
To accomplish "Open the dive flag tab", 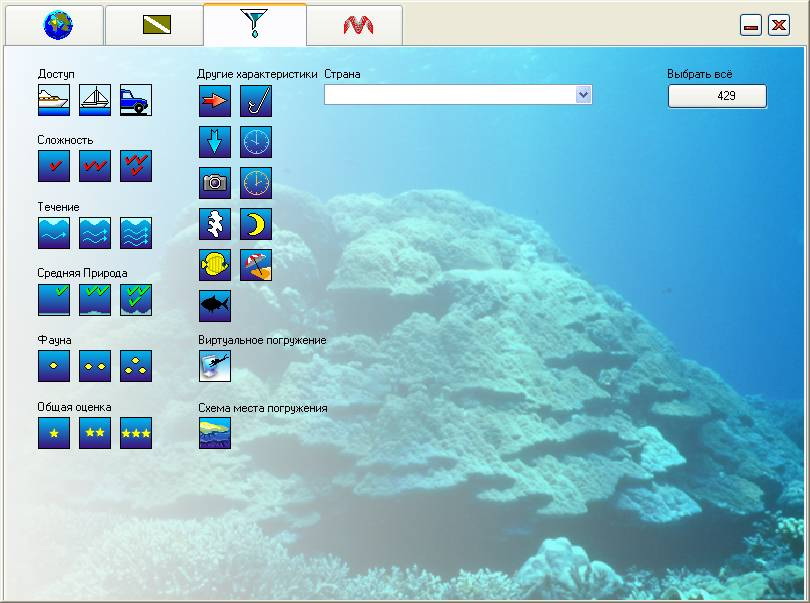I will pyautogui.click(x=156, y=25).
